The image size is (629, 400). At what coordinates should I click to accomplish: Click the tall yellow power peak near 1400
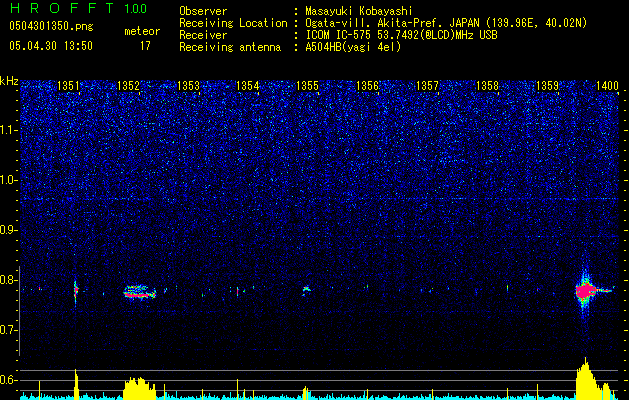pos(586,378)
